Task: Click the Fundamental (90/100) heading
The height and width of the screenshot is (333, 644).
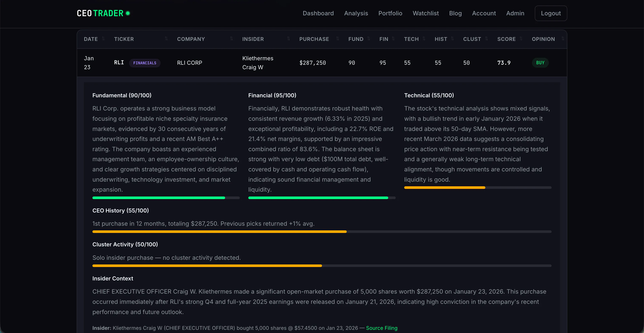Action: [x=122, y=95]
